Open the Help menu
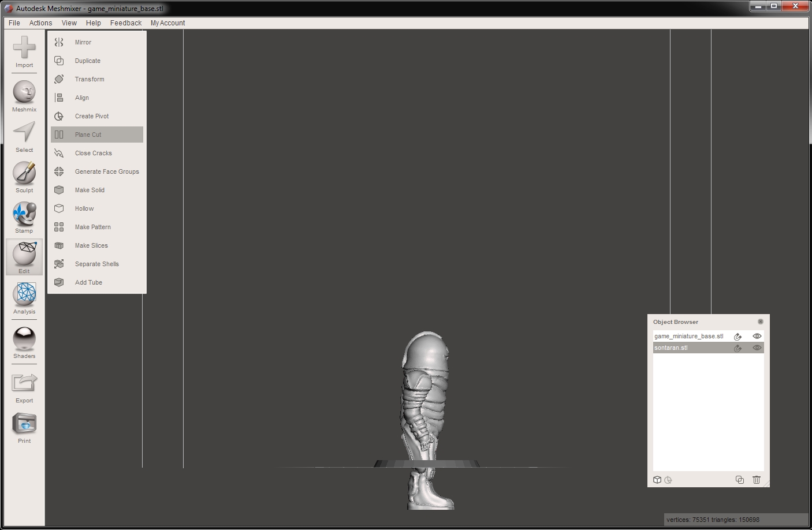Image resolution: width=812 pixels, height=530 pixels. (94, 23)
